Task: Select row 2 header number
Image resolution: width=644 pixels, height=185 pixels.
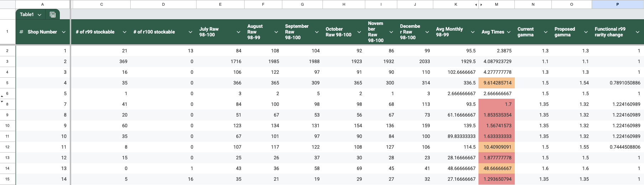Action: [x=7, y=51]
